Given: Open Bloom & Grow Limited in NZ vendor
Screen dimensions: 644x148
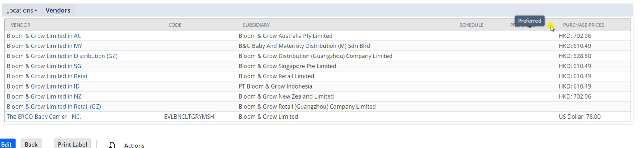Looking at the screenshot, I should (x=44, y=96).
